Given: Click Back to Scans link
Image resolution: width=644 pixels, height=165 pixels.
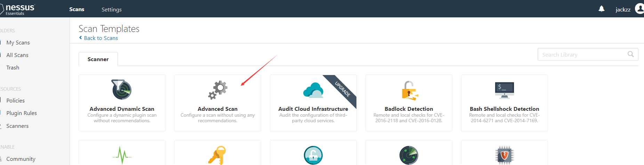Looking at the screenshot, I should tap(98, 38).
